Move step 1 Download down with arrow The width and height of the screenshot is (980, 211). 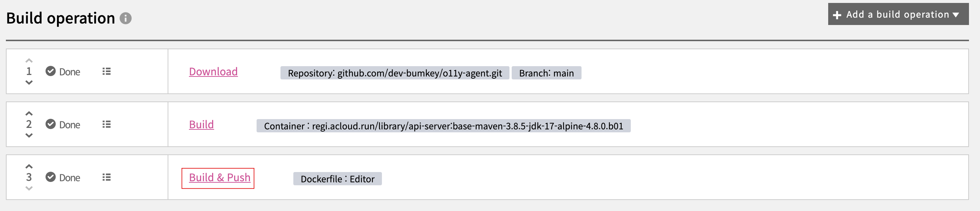(29, 82)
